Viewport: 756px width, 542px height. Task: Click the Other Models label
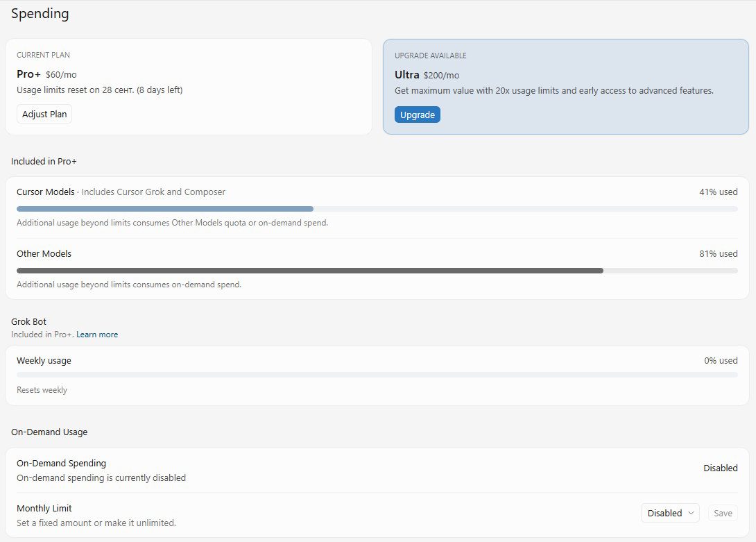(x=44, y=254)
